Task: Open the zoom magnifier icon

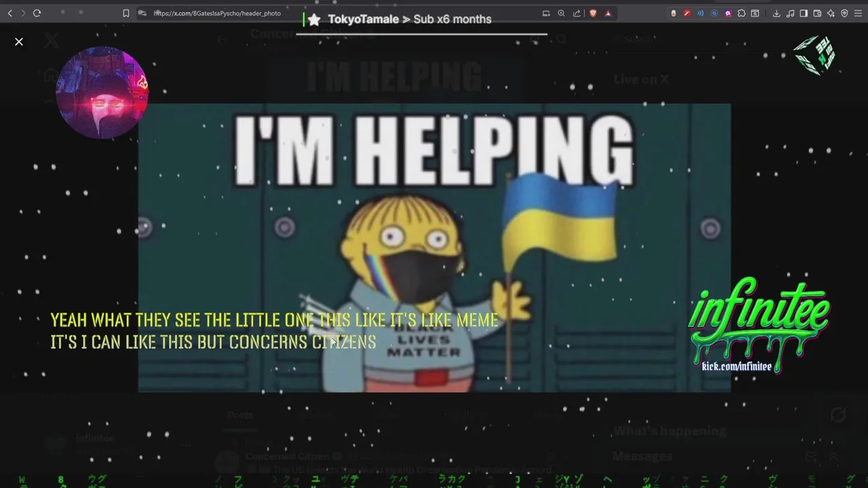Action: click(x=561, y=14)
